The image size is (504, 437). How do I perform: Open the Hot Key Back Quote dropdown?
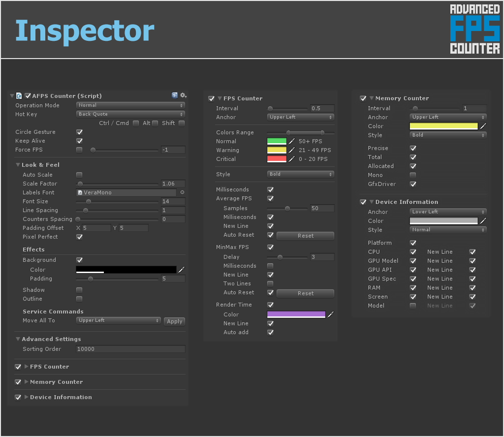point(130,114)
